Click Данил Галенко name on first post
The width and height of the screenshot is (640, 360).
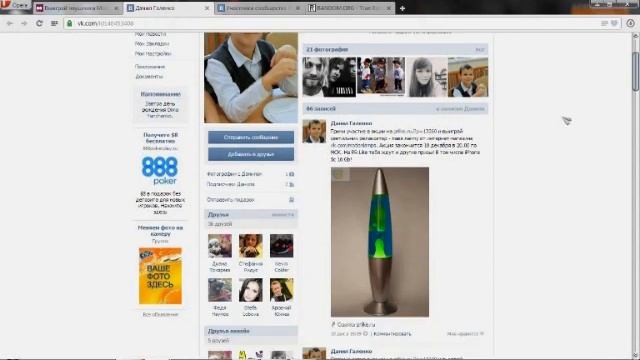coord(351,123)
